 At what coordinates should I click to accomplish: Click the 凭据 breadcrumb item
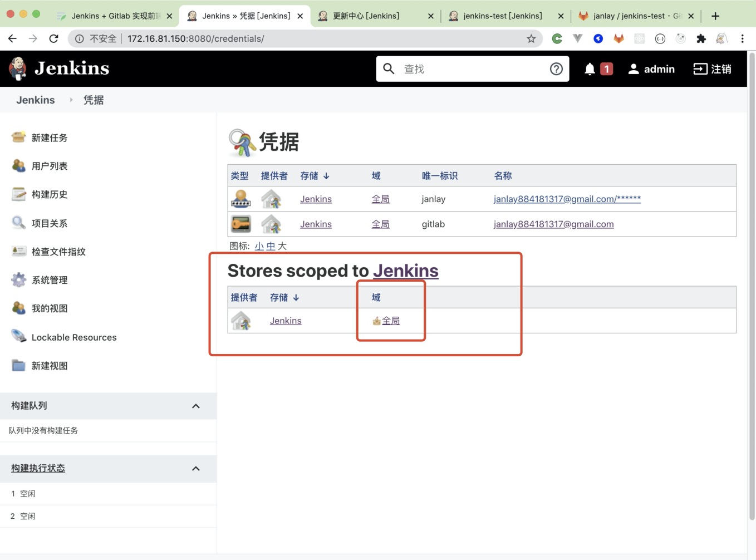94,100
